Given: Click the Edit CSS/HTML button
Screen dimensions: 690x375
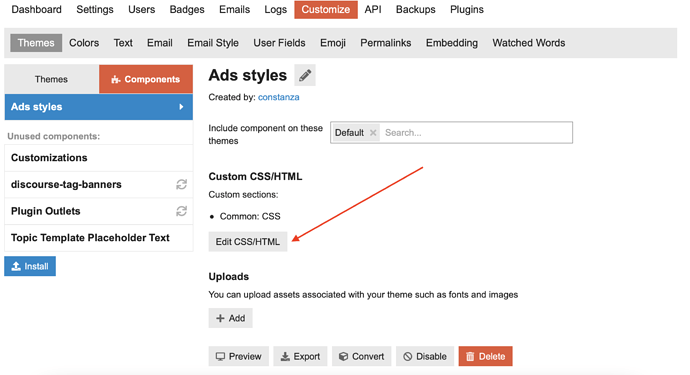Looking at the screenshot, I should pos(248,242).
